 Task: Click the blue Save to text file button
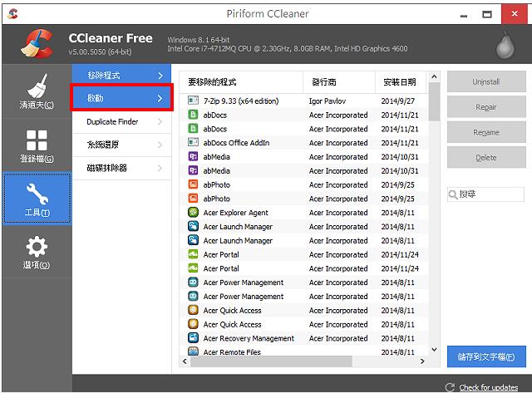coord(486,356)
